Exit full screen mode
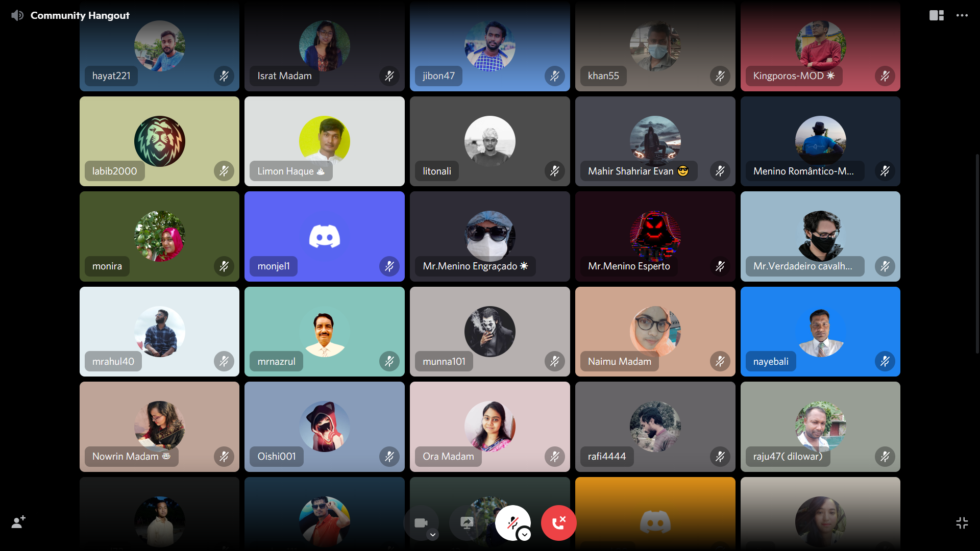Viewport: 980px width, 551px height. coord(962,523)
